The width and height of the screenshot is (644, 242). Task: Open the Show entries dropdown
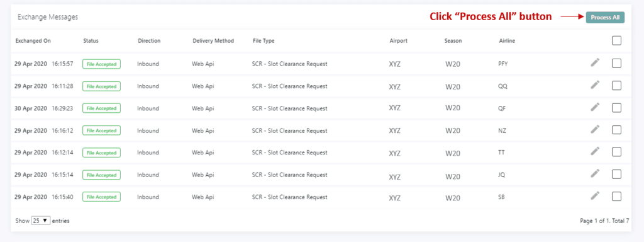[41, 221]
